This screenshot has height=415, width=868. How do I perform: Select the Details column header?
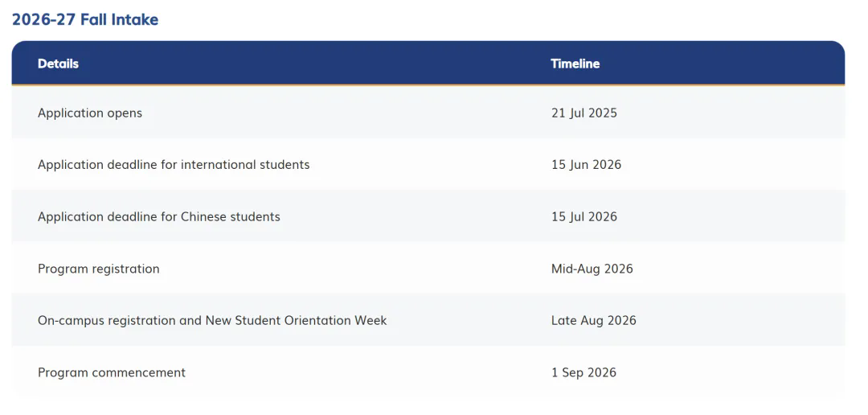[58, 64]
